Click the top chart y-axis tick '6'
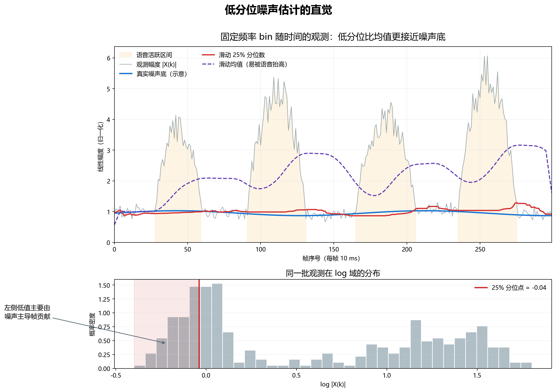Screen dimensions: 556x392 tap(109, 58)
